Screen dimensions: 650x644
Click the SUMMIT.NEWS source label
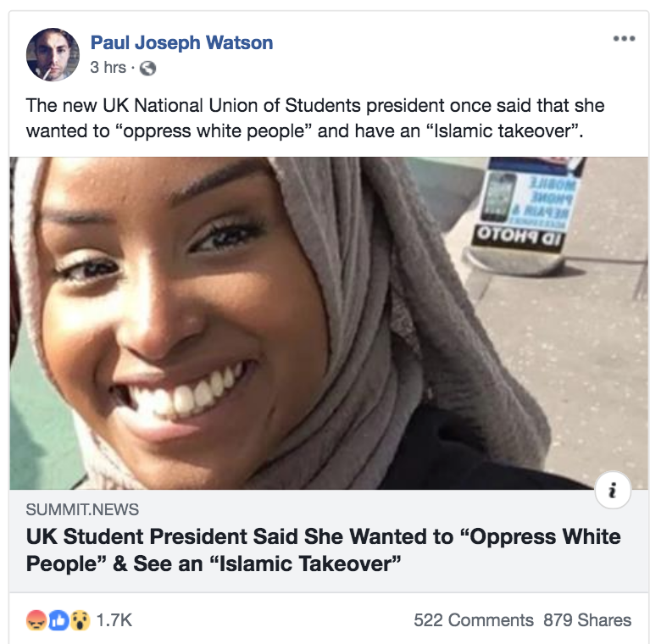coord(82,510)
